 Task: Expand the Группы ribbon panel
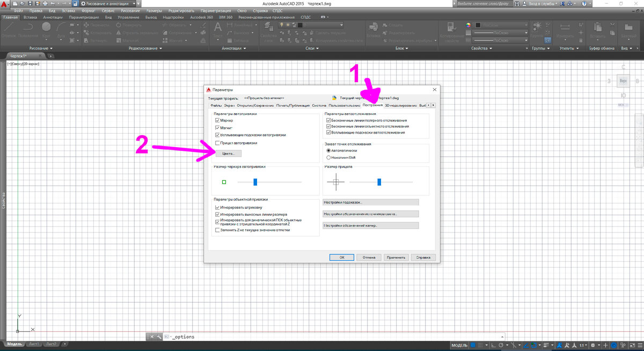click(x=541, y=48)
